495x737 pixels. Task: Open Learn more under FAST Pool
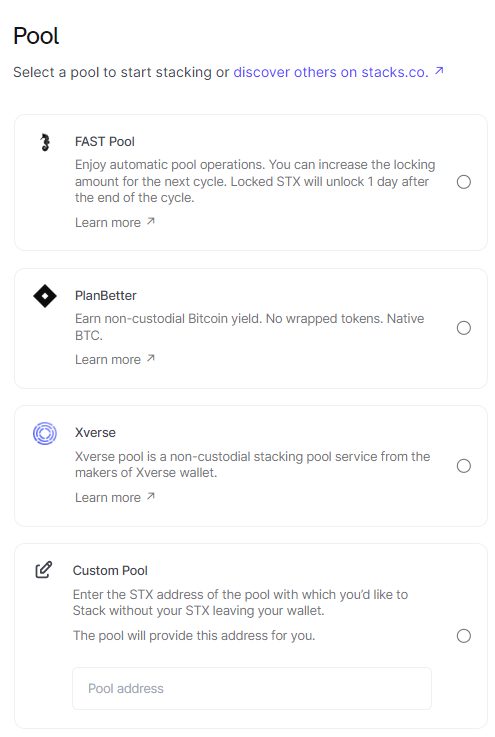pos(108,222)
